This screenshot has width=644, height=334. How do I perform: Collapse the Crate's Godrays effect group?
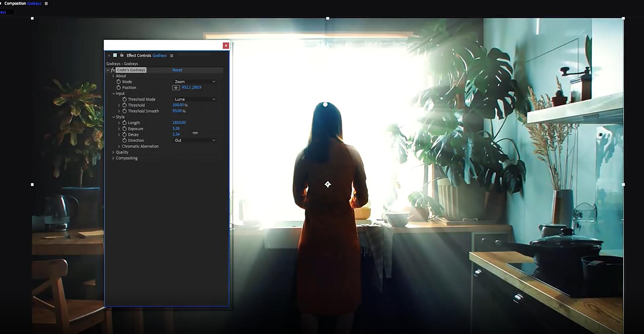(x=108, y=70)
